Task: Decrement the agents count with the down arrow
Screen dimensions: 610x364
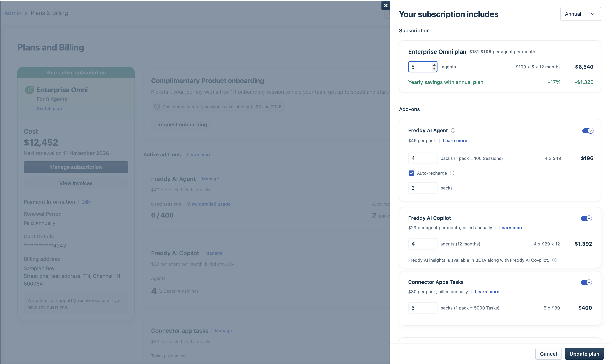Action: click(x=434, y=69)
